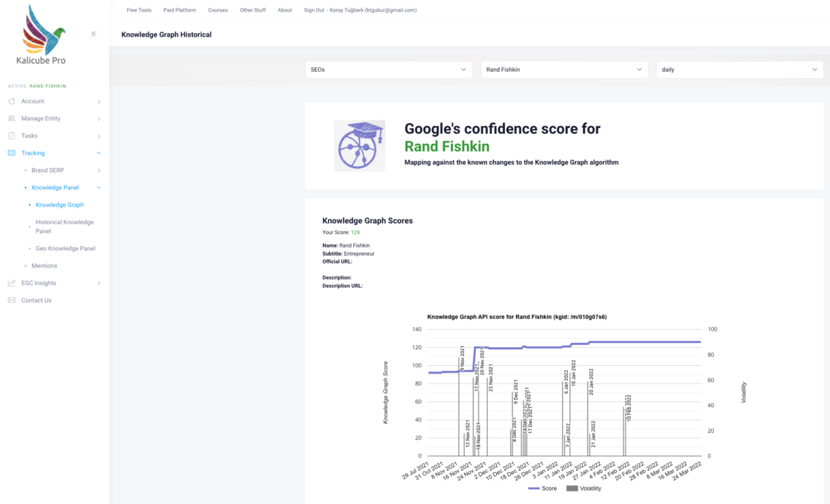Image resolution: width=830 pixels, height=504 pixels.
Task: Open the Free Tools menu
Action: [139, 10]
